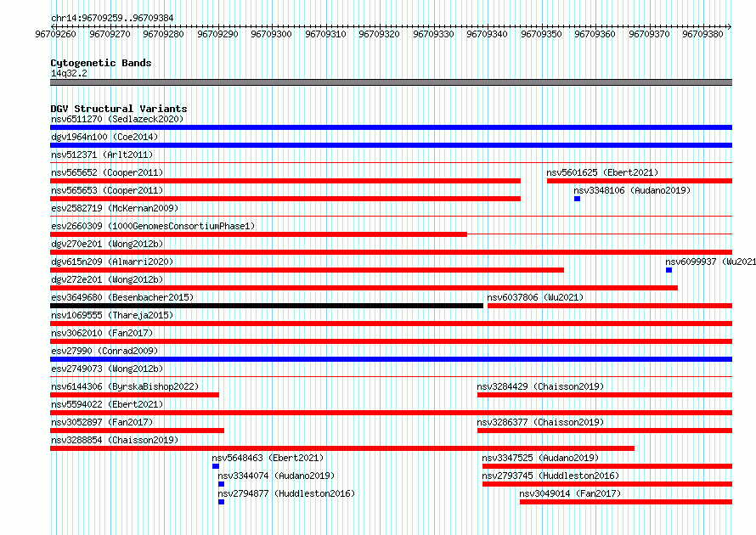Select esv2660309 (1000GenomesConsortiumPhase1) label
The height and width of the screenshot is (535, 756).
pyautogui.click(x=153, y=226)
